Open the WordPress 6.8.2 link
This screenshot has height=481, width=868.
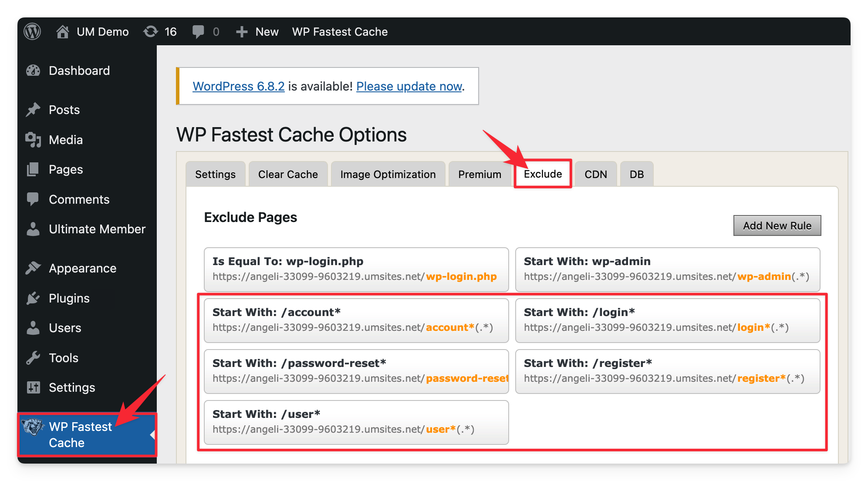click(x=239, y=86)
